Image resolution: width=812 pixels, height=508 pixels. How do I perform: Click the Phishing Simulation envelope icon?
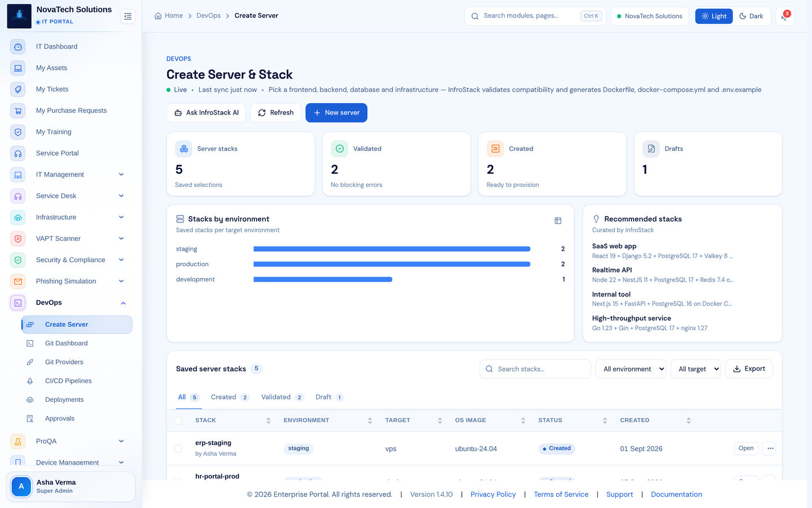point(18,282)
